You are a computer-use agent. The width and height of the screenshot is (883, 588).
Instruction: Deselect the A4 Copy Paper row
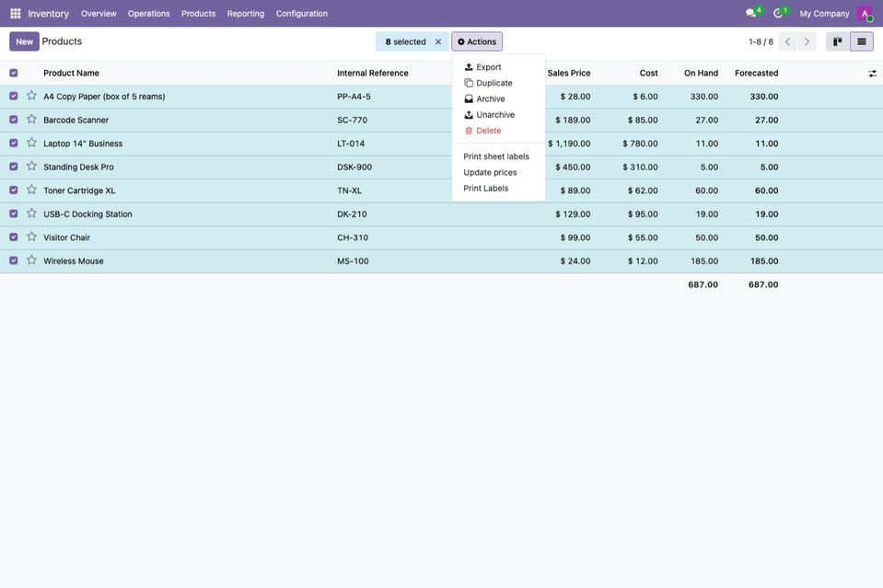[x=14, y=97]
